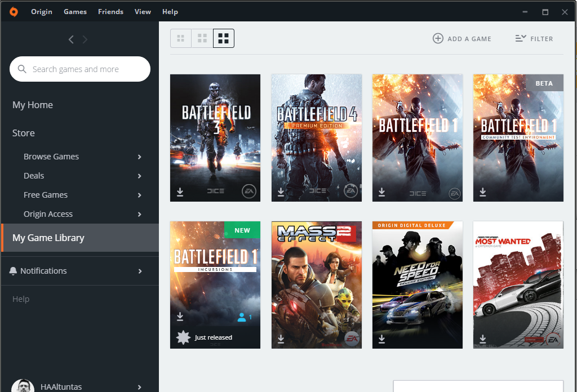
Task: Expand the Notifications flyout arrow
Action: tap(140, 271)
